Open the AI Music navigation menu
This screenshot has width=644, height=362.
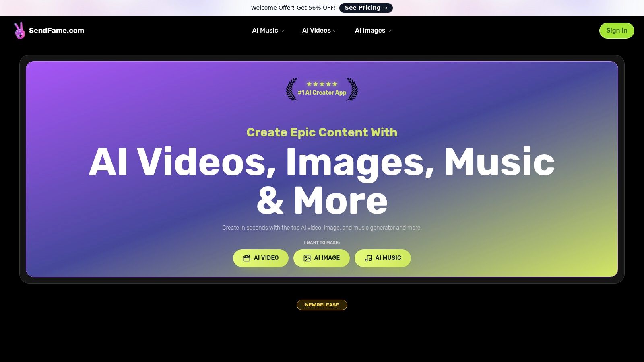point(265,30)
